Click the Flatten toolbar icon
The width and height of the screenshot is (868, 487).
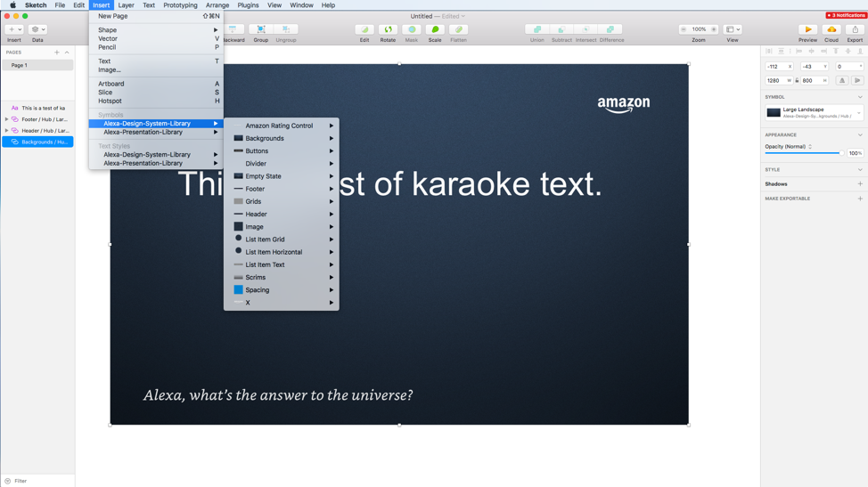point(458,29)
